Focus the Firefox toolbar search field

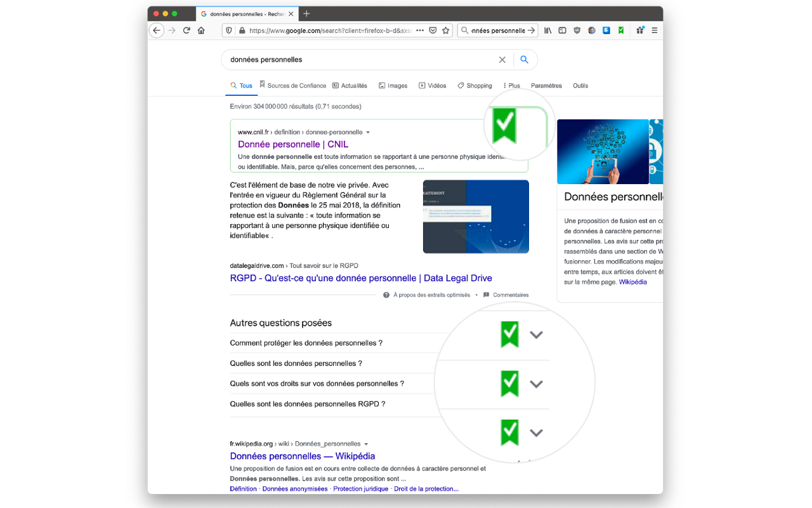click(499, 30)
